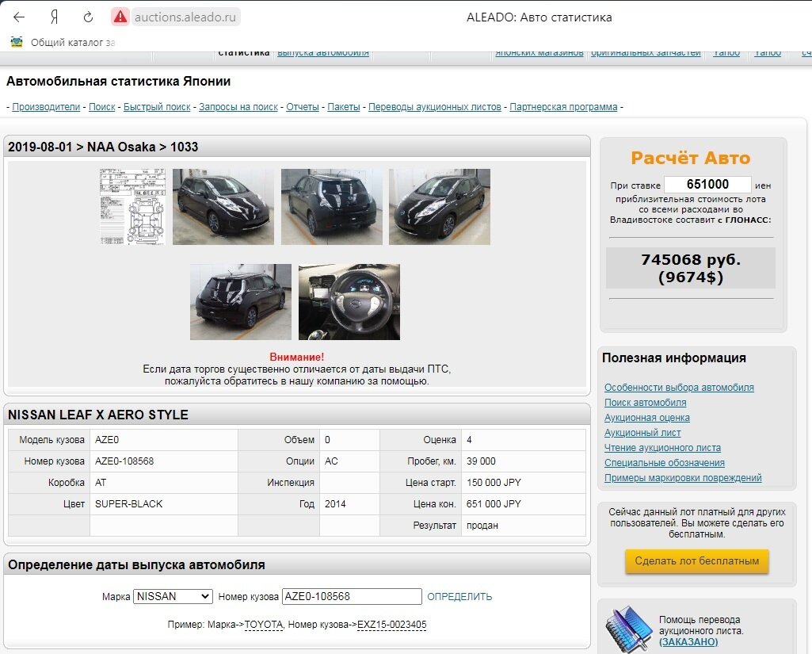The height and width of the screenshot is (654, 812).
Task: Click the 2014 year value
Action: [x=335, y=503]
